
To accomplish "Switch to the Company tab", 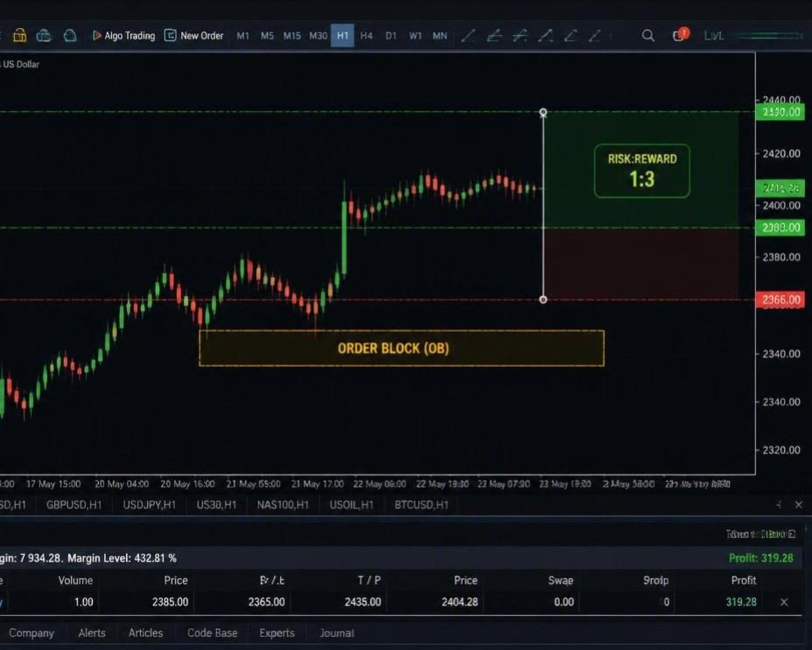I will pos(31,633).
